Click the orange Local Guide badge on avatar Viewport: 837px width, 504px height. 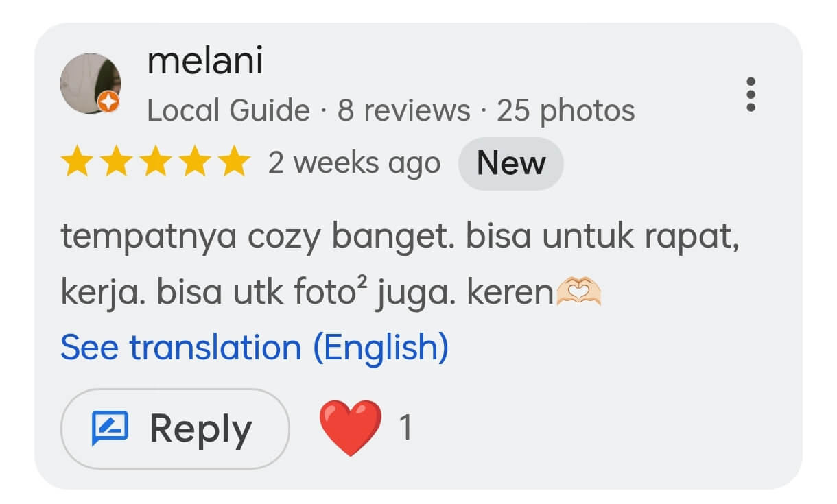pos(108,103)
